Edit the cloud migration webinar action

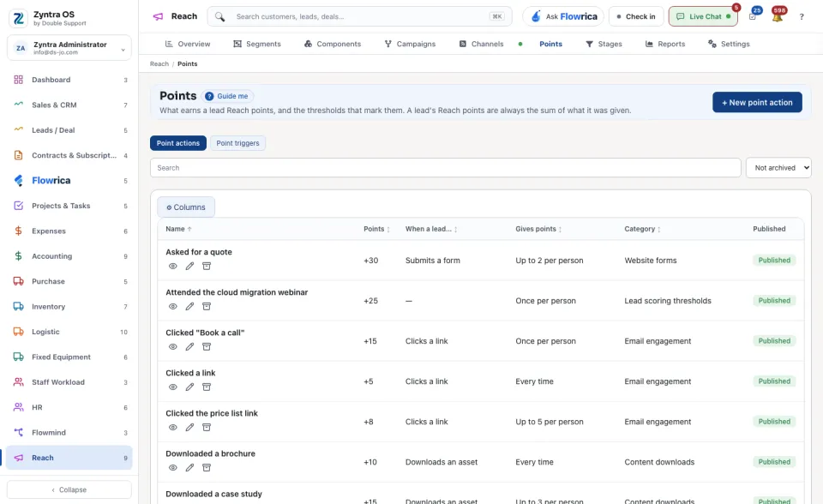point(189,307)
